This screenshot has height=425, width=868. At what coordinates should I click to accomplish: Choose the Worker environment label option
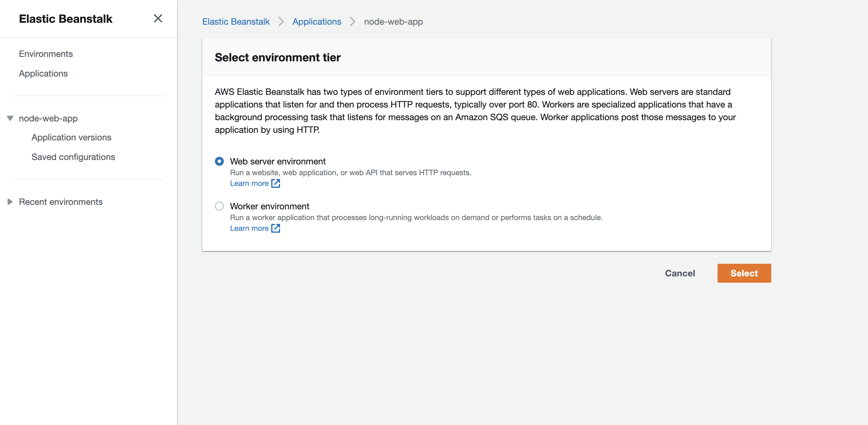tap(269, 206)
